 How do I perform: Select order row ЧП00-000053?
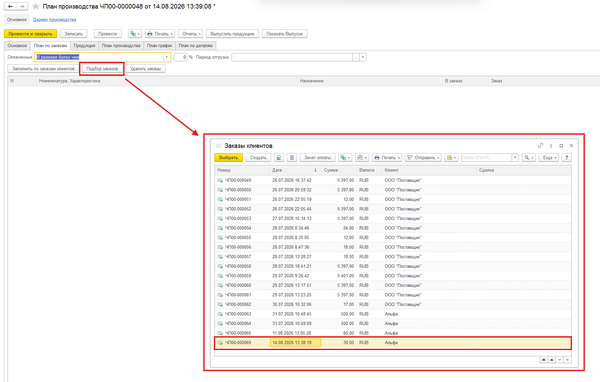(x=393, y=218)
